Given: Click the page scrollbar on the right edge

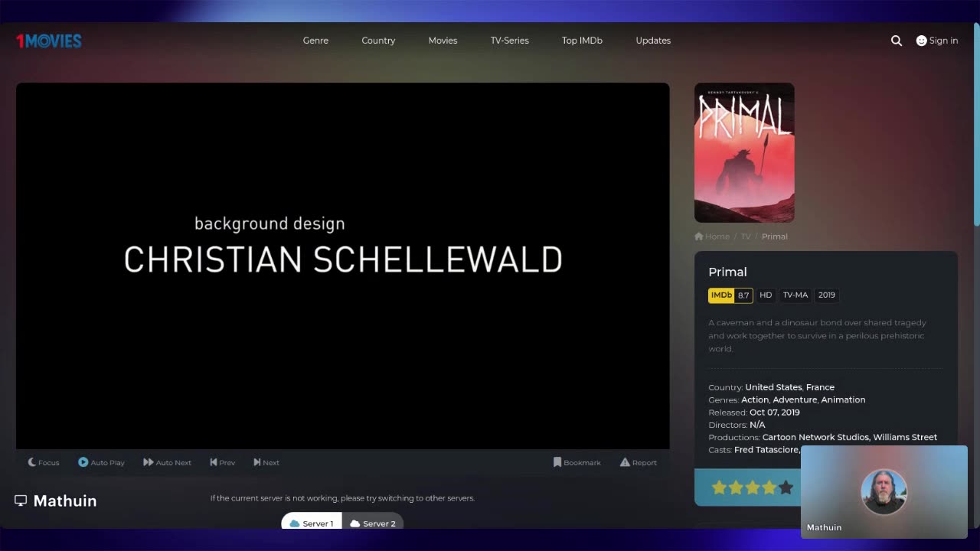Looking at the screenshot, I should coord(976,125).
